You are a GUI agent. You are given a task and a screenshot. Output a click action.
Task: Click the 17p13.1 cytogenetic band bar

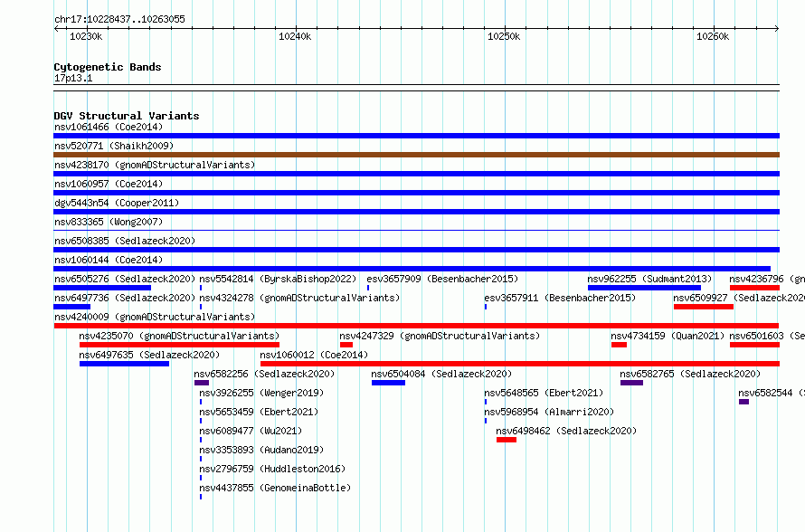(416, 88)
